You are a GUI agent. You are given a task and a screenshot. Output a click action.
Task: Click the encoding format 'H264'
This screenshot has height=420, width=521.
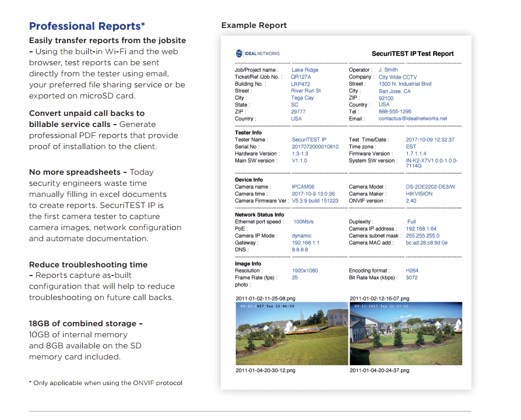(x=412, y=271)
